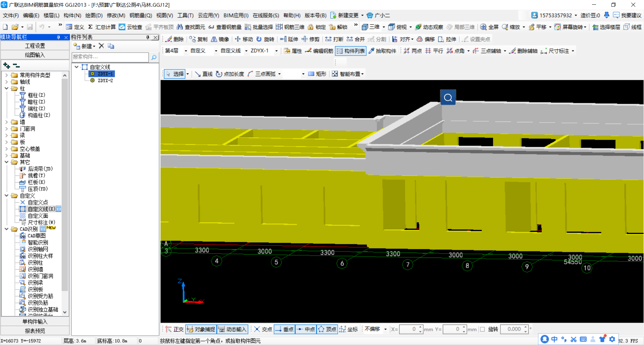Screen dimensions: 644x345
Task: Open the 构件(N) menu
Action: [x=72, y=15]
